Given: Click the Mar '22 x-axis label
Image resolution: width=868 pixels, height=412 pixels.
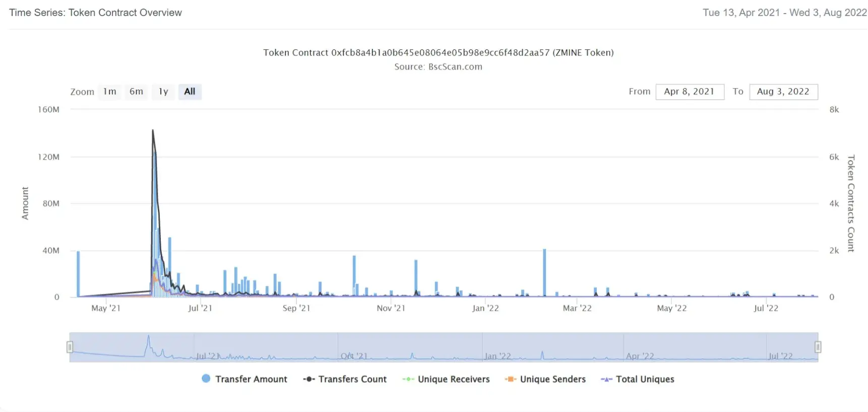Looking at the screenshot, I should (x=577, y=308).
